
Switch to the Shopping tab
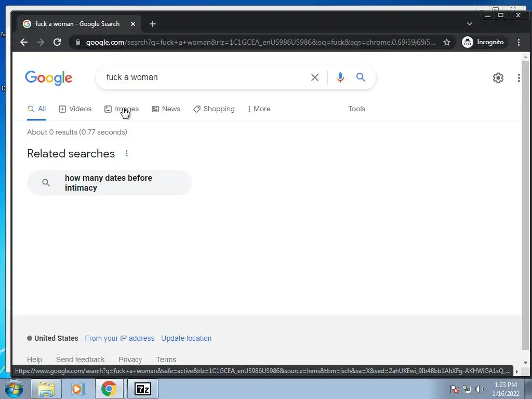click(x=214, y=109)
